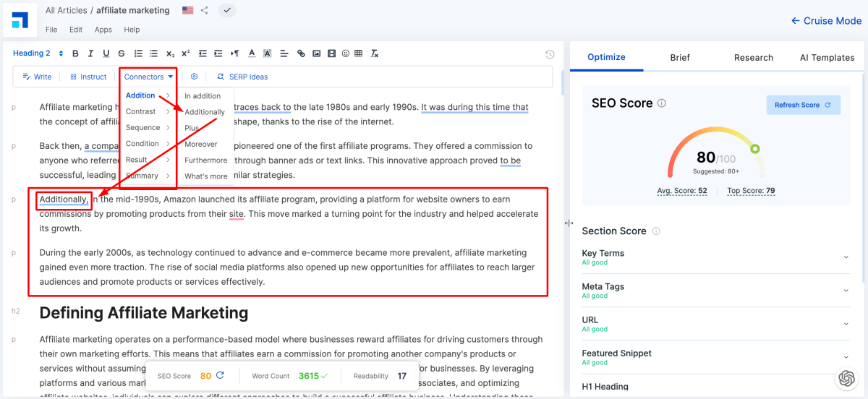Toggle bold formatting
This screenshot has height=399, width=868.
(75, 53)
